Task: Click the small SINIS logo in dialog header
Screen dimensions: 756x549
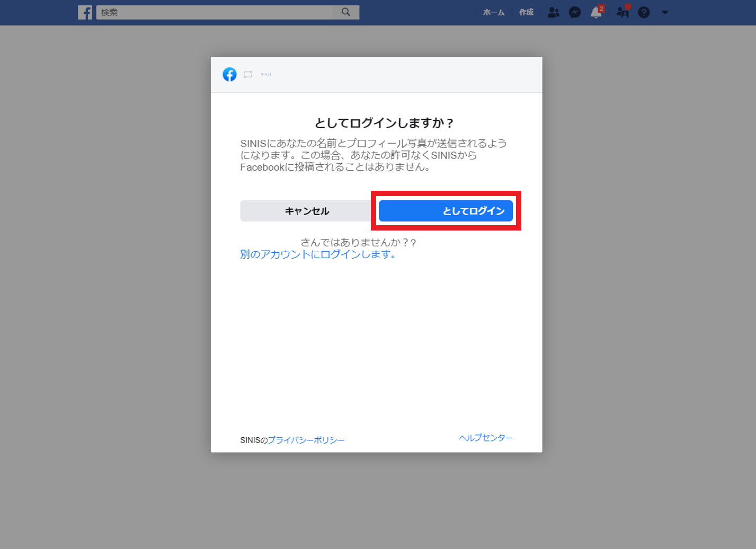Action: [266, 74]
